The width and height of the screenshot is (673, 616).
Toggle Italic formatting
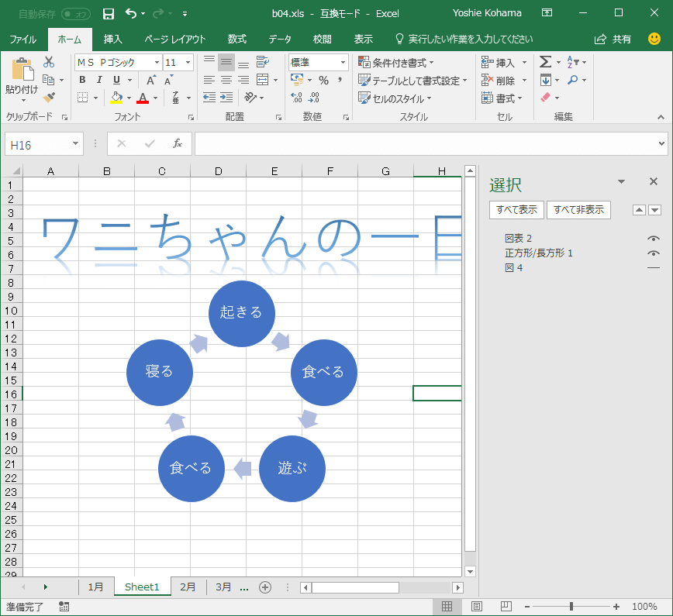tap(99, 80)
